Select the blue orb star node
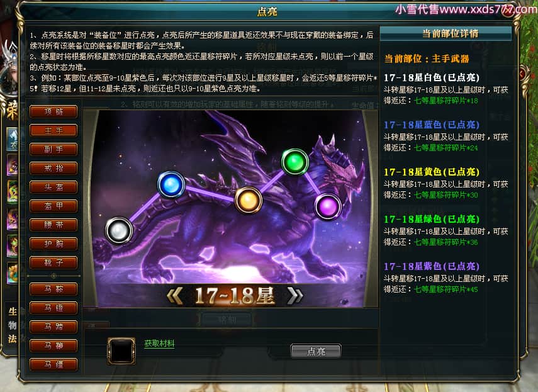The width and height of the screenshot is (538, 392). (x=171, y=184)
